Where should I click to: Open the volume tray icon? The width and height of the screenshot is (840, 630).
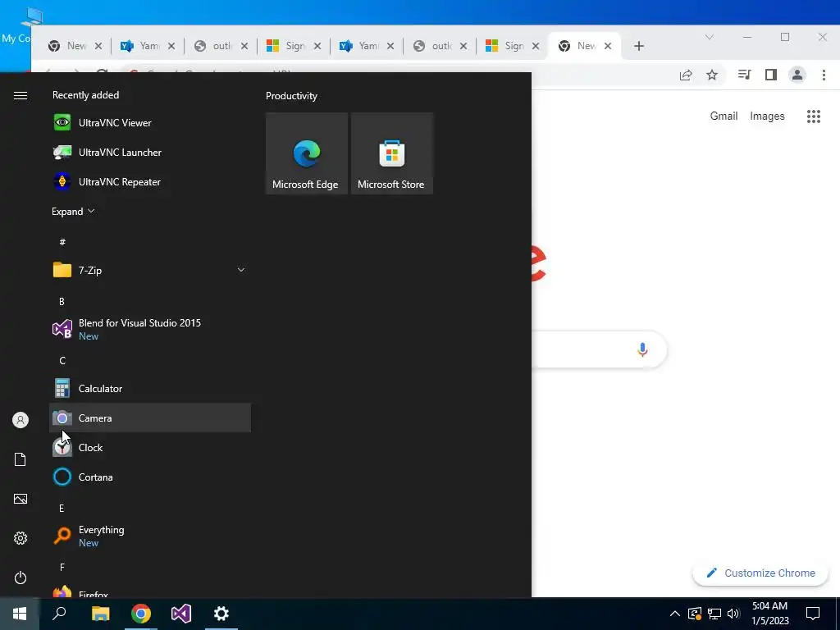733,614
